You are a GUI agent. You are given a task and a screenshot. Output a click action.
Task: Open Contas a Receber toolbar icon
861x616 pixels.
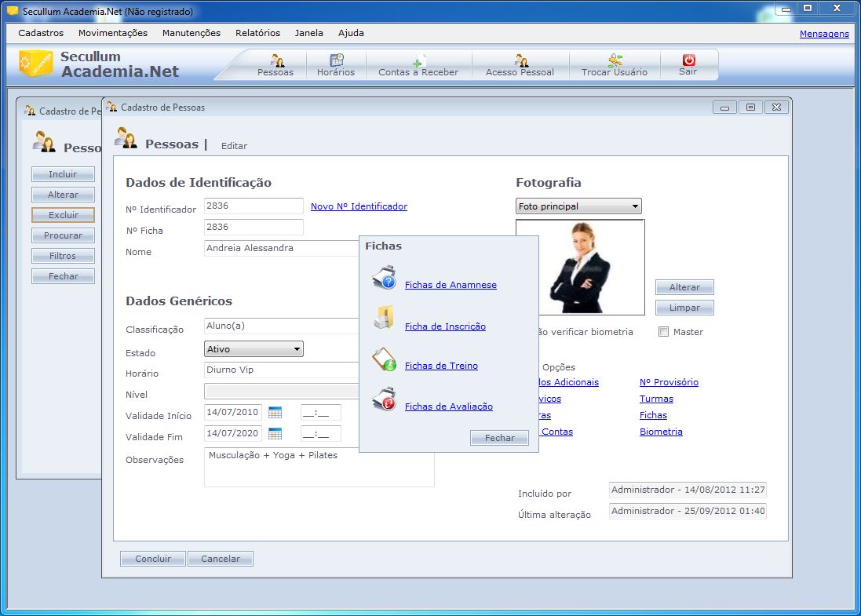pos(418,61)
